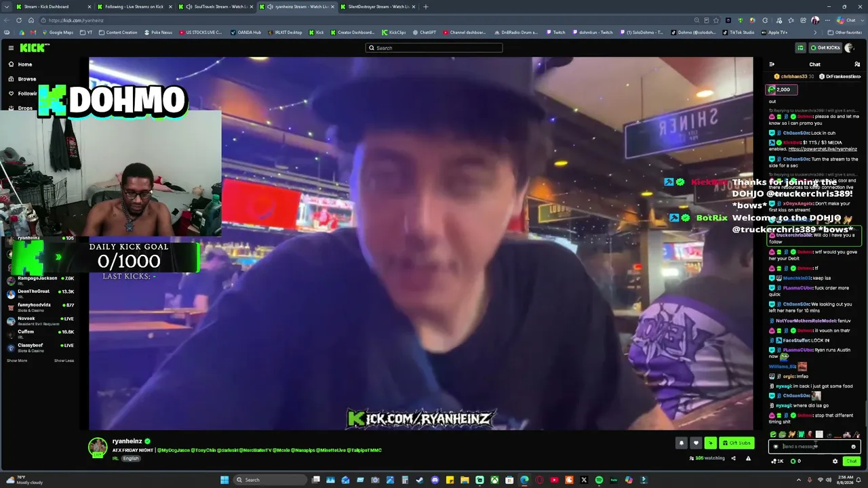Open Spotify from the taskbar
Image resolution: width=868 pixels, height=488 pixels.
point(599,480)
